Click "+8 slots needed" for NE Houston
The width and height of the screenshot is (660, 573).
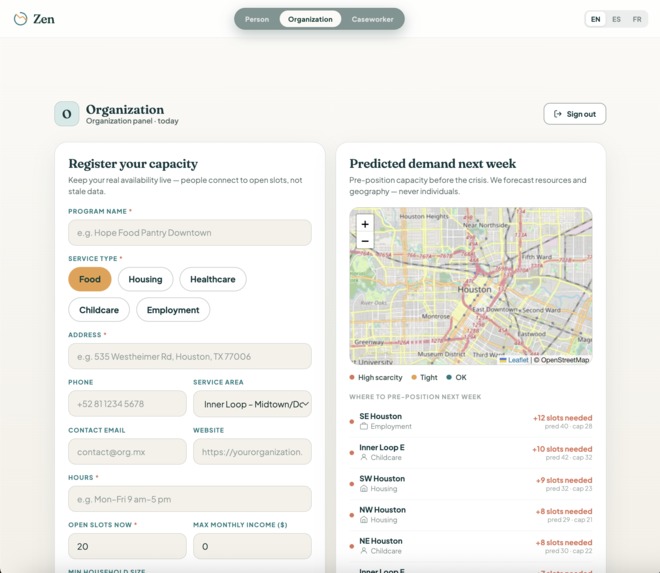564,542
